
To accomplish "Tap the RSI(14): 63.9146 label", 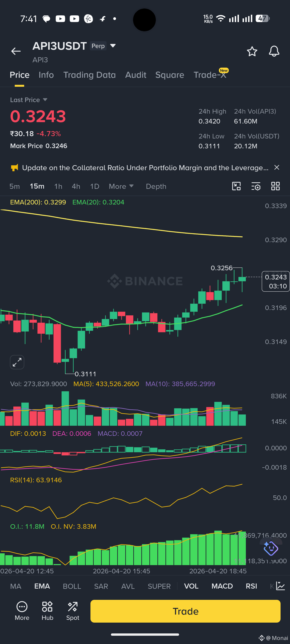I will coord(36,480).
